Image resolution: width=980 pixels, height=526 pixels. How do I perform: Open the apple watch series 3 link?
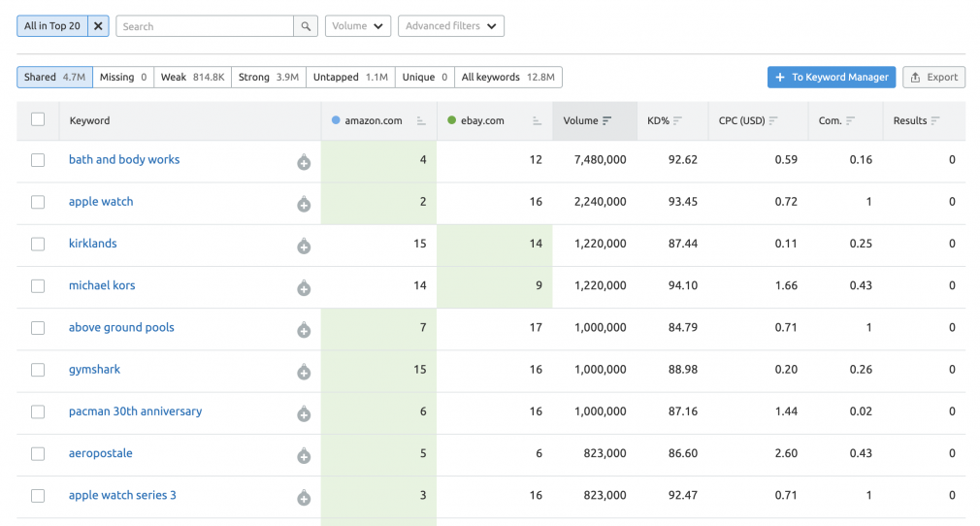click(122, 495)
